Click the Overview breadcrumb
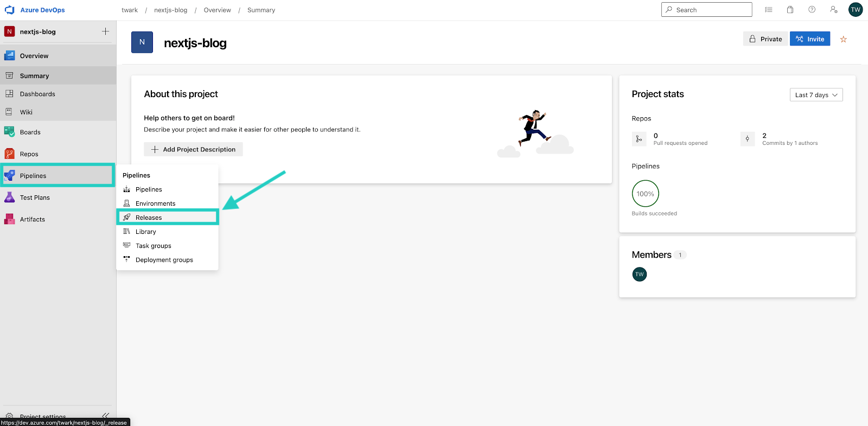This screenshot has width=868, height=426. tap(217, 10)
